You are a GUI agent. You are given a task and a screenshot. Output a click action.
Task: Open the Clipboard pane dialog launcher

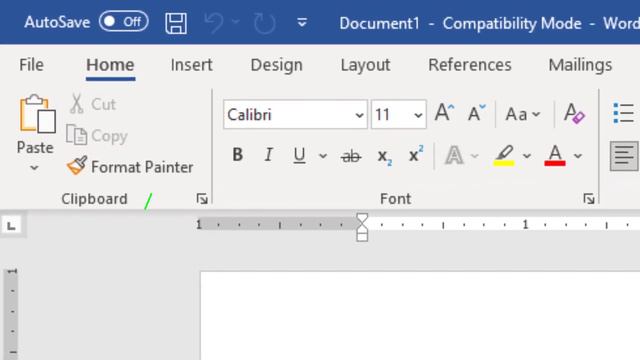[202, 199]
